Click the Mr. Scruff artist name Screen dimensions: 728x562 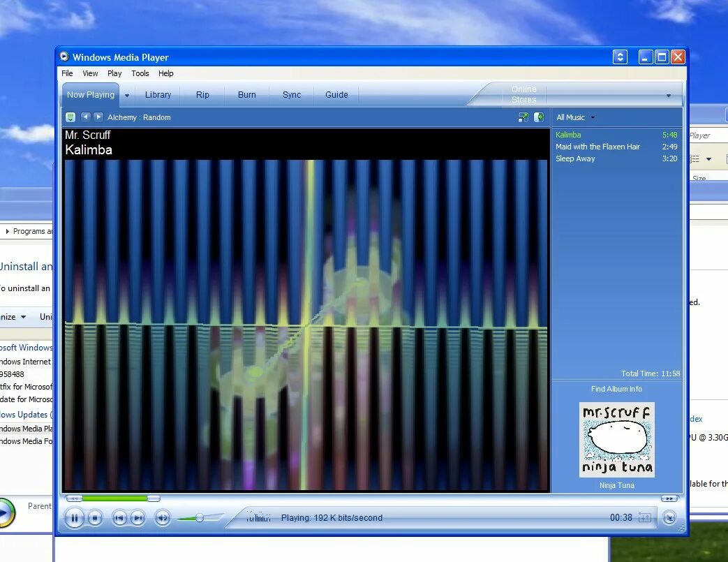click(x=88, y=135)
